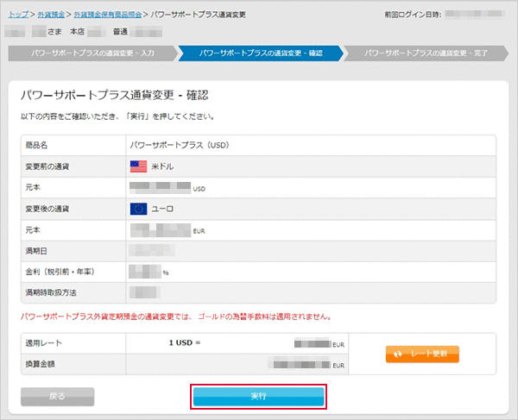Select the 通貨変更 - 入力 step

92,53
